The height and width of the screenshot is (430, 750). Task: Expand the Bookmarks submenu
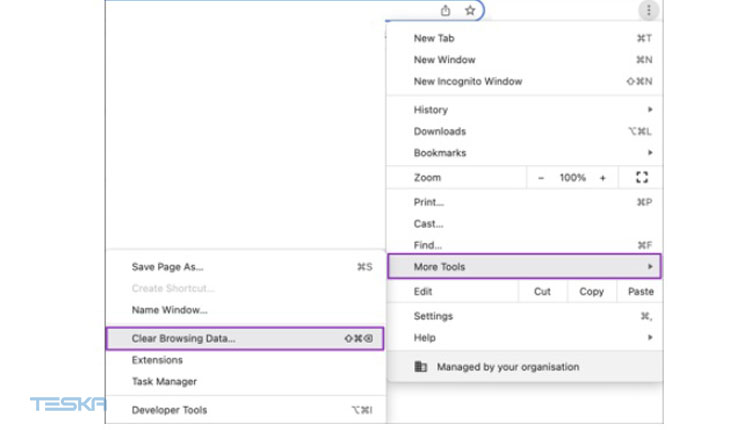440,153
